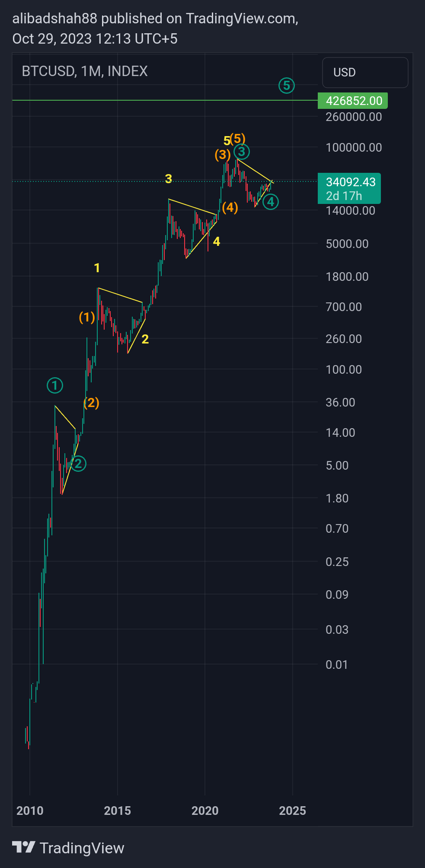The width and height of the screenshot is (425, 868).
Task: Click the yellow 4 wave label
Action: tap(217, 242)
